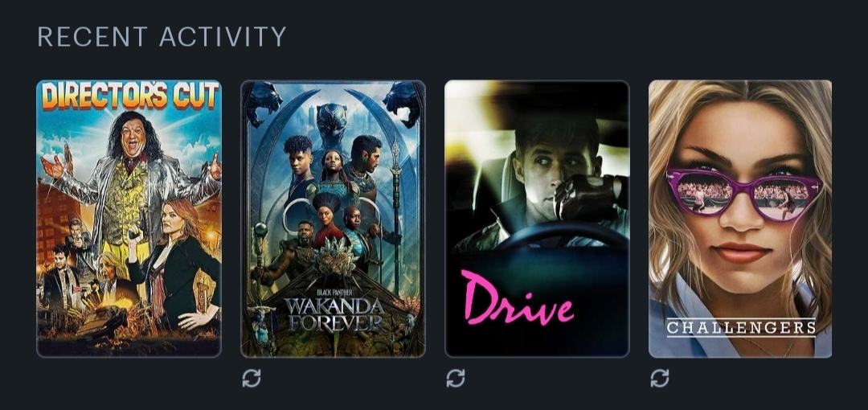Click the orange Director's Cut title lettering
Viewport: 868px width, 410px height.
[x=129, y=96]
